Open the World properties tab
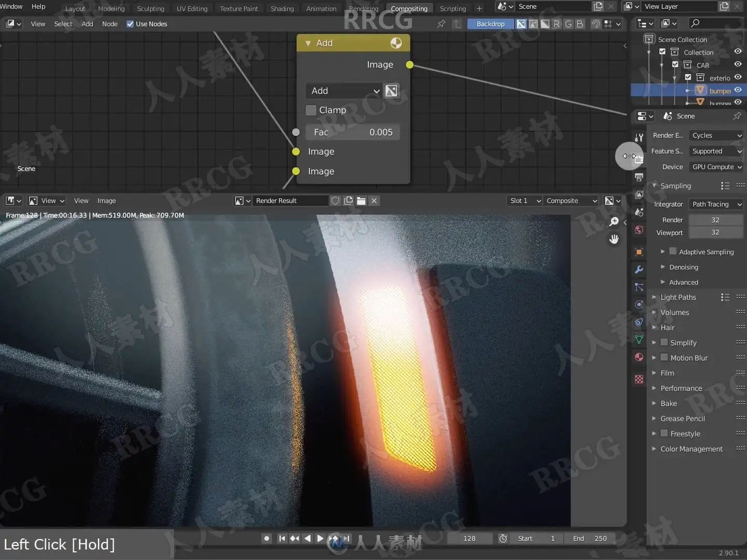Viewport: 747px width, 560px height. click(x=639, y=230)
